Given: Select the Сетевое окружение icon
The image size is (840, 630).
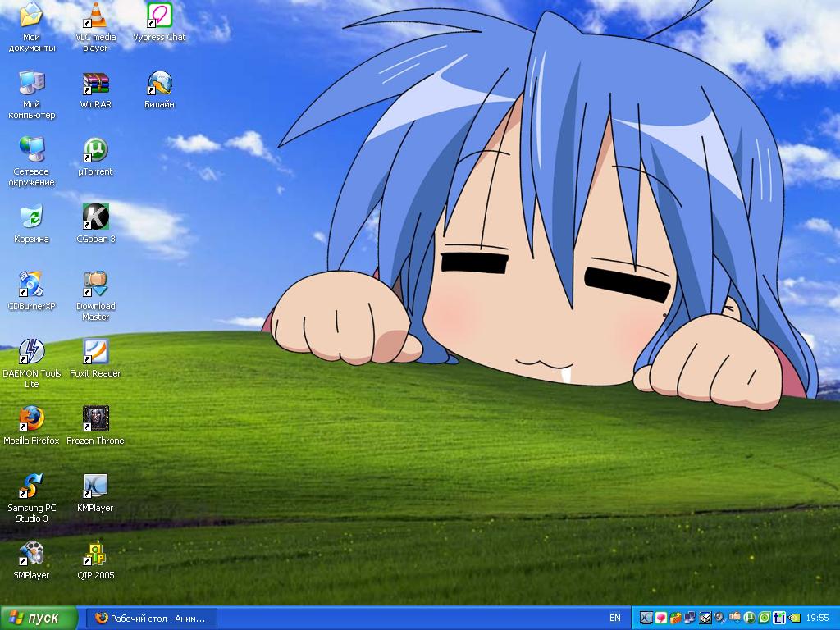Looking at the screenshot, I should pyautogui.click(x=32, y=162).
